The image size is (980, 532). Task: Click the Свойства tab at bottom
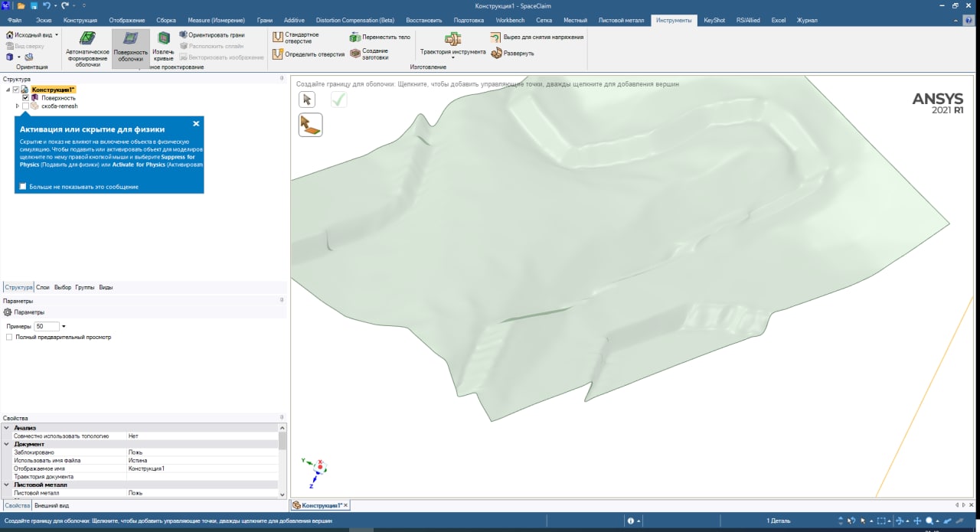(x=17, y=505)
